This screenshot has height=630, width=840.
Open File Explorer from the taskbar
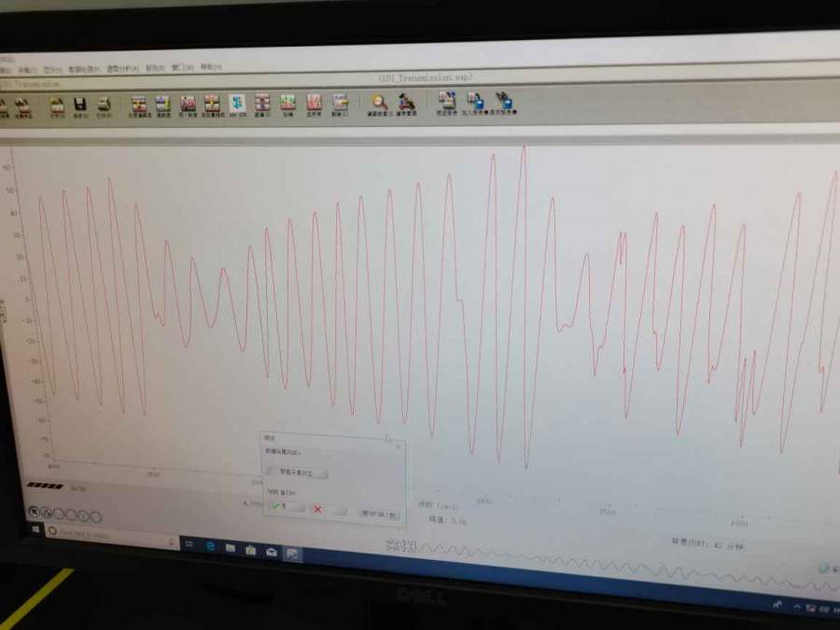pyautogui.click(x=231, y=548)
